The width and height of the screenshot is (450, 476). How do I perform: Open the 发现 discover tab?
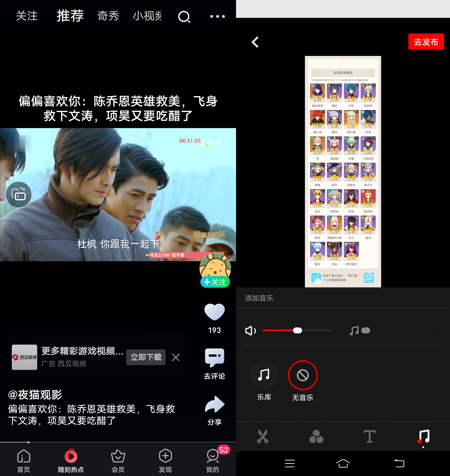[x=165, y=461]
